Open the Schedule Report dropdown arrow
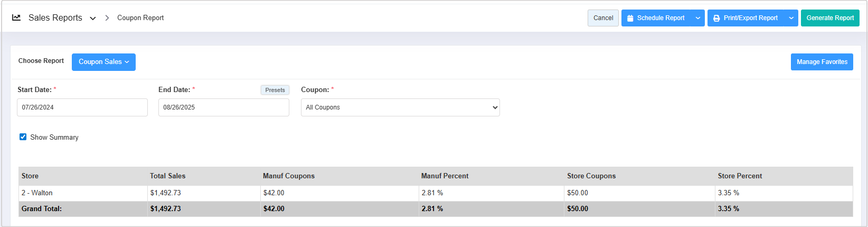Screen dimensions: 868x227 click(698, 18)
